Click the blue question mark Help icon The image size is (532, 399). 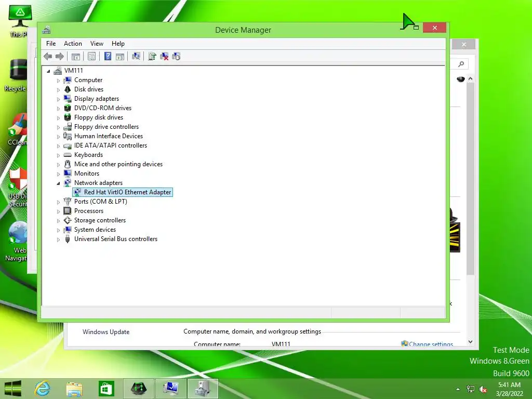pyautogui.click(x=108, y=56)
